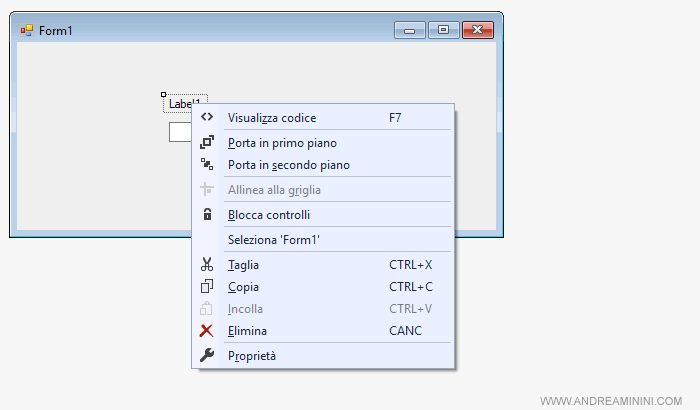Screen dimensions: 700x410
Task: Click the Copia pages icon
Action: click(x=207, y=287)
